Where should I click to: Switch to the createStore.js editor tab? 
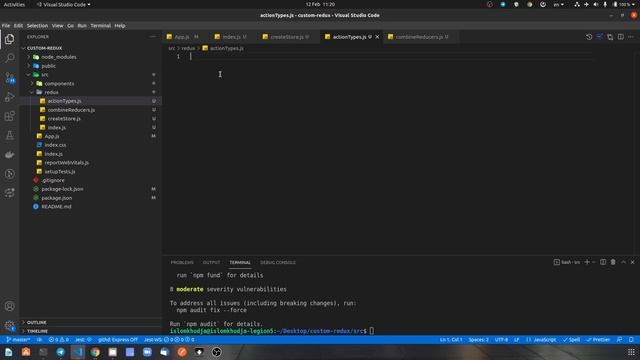(x=287, y=37)
